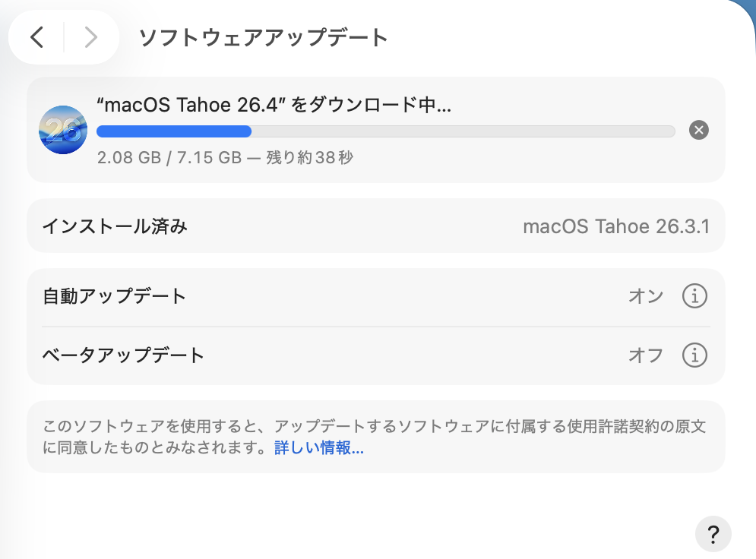The width and height of the screenshot is (756, 559).
Task: Enable ベータアップデート
Action: pyautogui.click(x=645, y=355)
